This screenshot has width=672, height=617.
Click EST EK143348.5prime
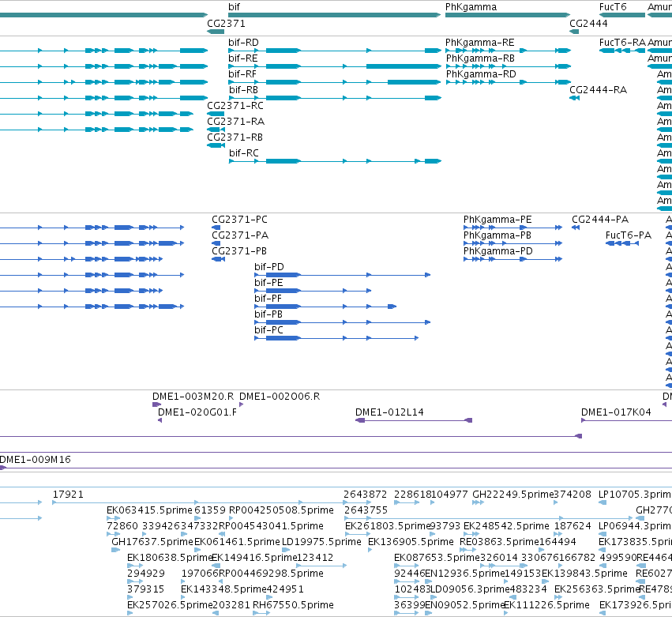click(x=185, y=598)
